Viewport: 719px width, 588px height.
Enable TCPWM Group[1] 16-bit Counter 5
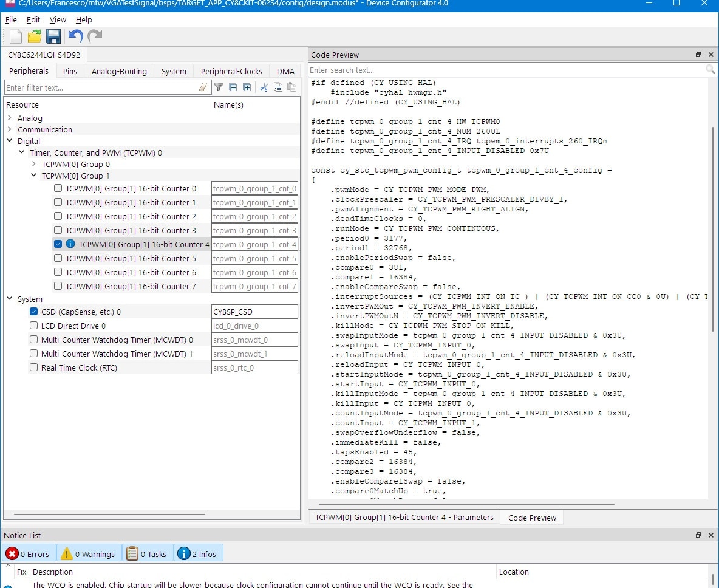pos(58,258)
